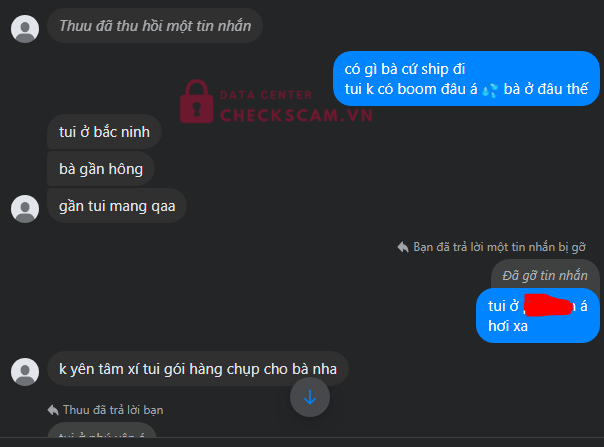This screenshot has height=447, width=604.
Task: Click 'Thuu đã trả lời bạn' reply label
Action: (x=113, y=410)
